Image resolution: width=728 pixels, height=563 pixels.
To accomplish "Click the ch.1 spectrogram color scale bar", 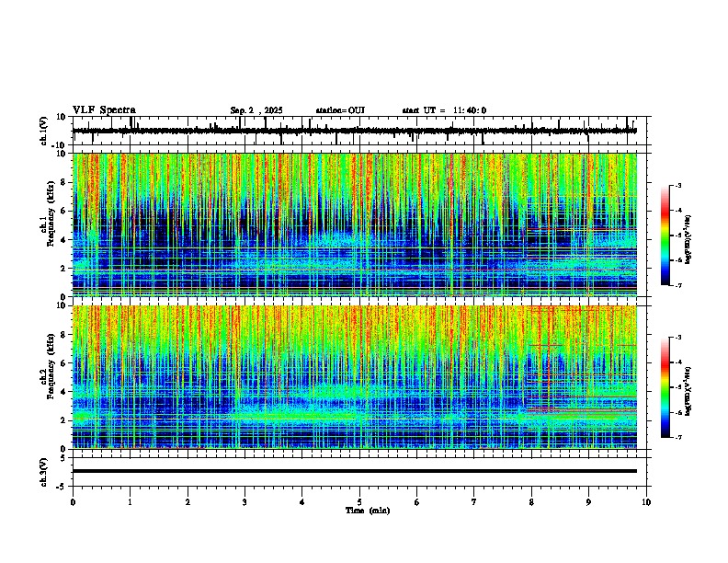I will (665, 236).
